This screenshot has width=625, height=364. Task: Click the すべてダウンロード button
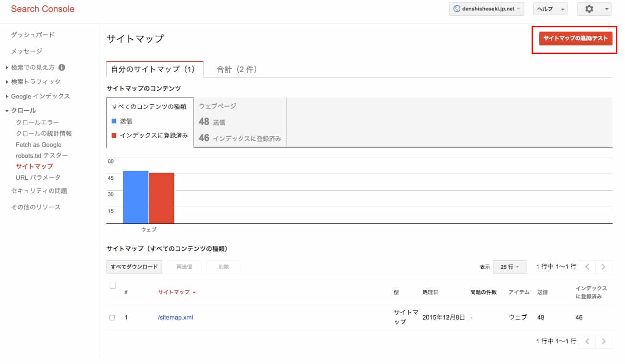[x=135, y=267]
